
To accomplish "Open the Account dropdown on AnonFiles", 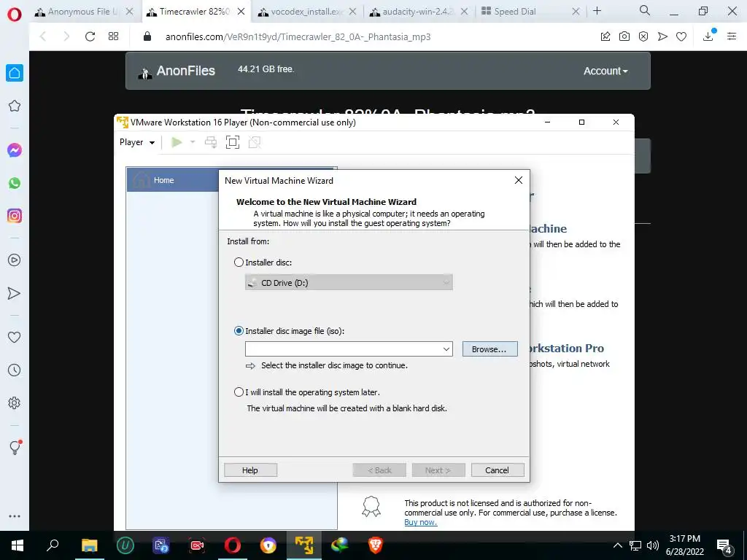I will 605,71.
